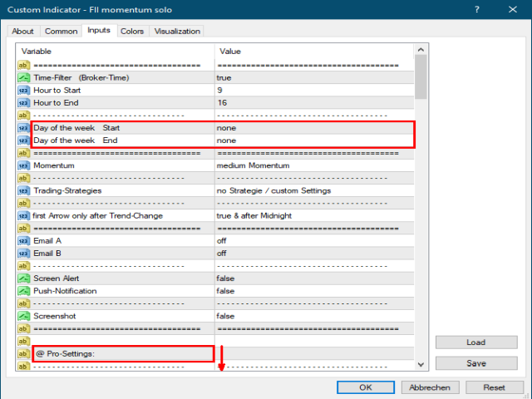Click the green icon beside Screenshot
The image size is (532, 399).
pos(23,316)
